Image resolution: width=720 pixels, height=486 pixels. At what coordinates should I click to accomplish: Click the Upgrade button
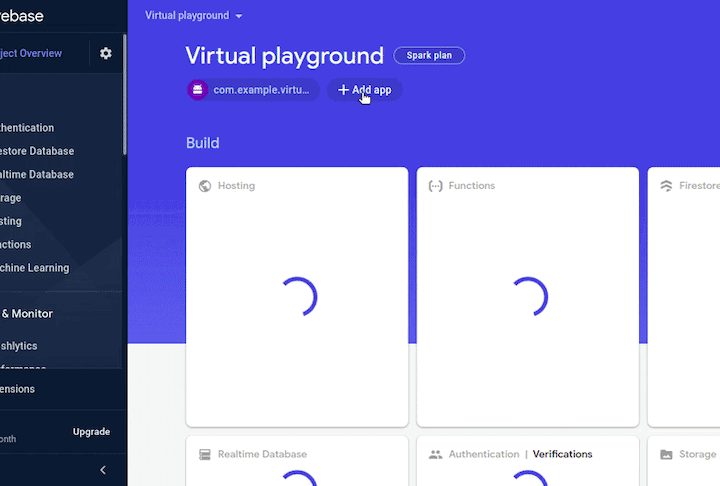coord(91,432)
